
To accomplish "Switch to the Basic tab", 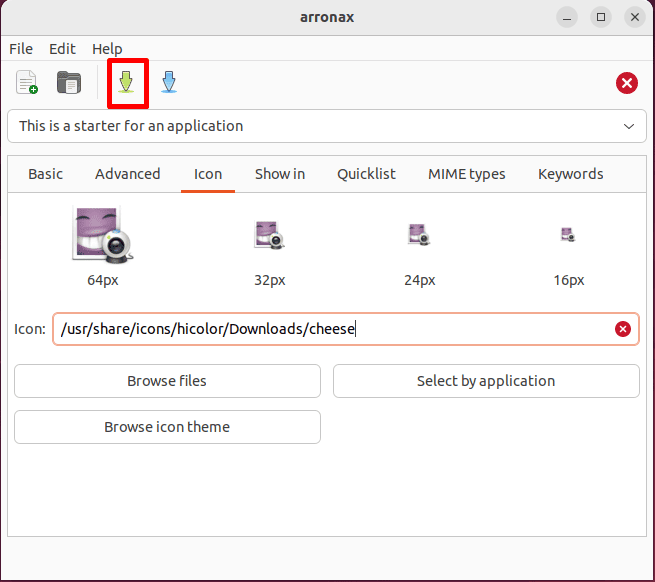I will pyautogui.click(x=46, y=174).
